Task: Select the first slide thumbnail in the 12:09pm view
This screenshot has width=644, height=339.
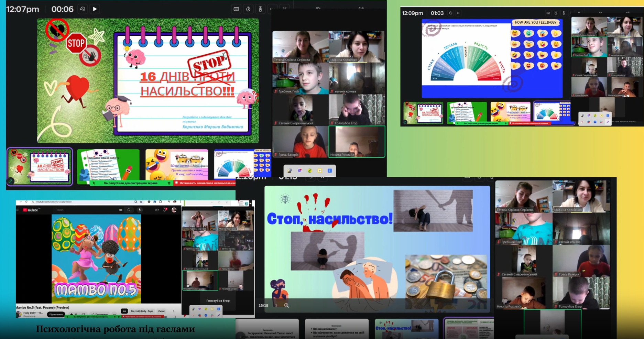Action: point(423,113)
